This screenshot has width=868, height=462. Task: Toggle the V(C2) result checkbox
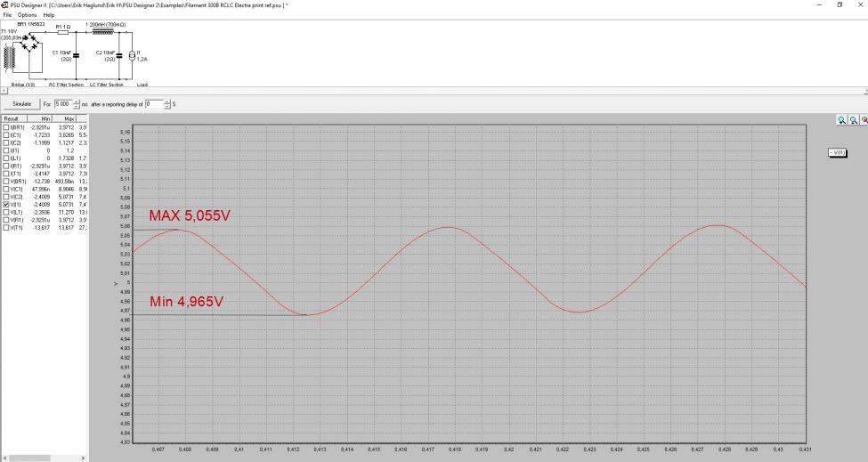click(x=6, y=197)
